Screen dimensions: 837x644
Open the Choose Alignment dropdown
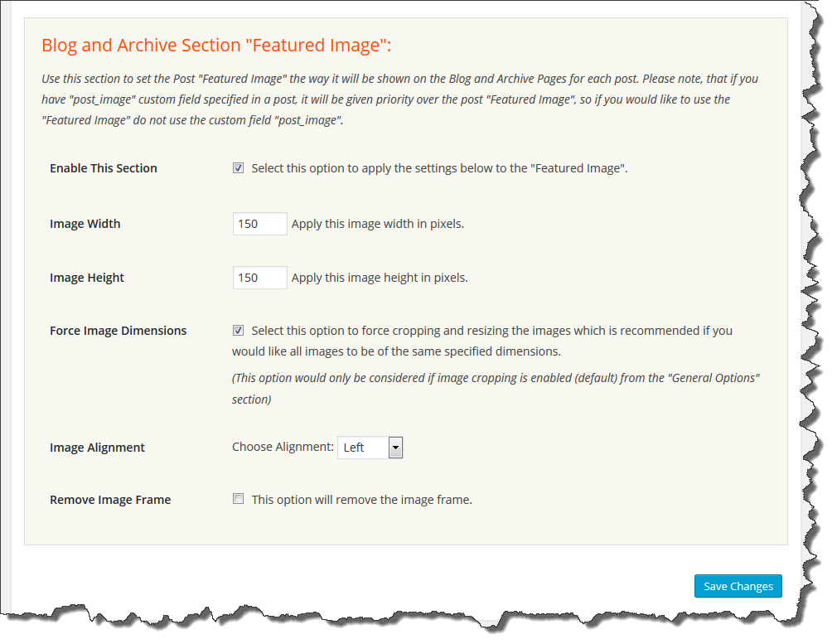point(370,448)
